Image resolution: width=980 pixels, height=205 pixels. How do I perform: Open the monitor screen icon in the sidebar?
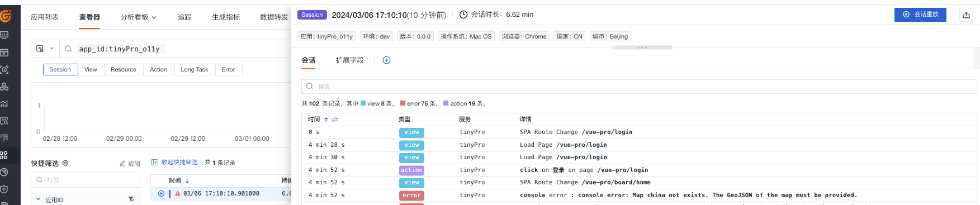click(x=4, y=35)
